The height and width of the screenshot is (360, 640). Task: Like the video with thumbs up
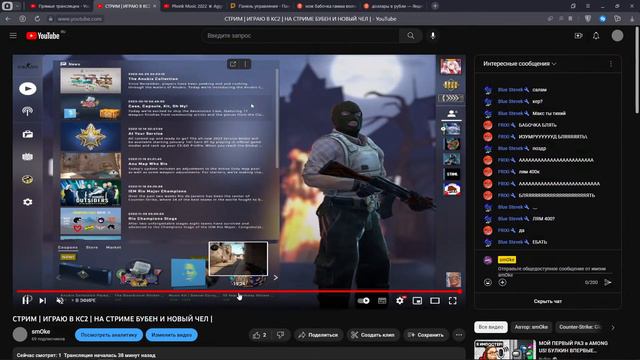click(x=260, y=335)
